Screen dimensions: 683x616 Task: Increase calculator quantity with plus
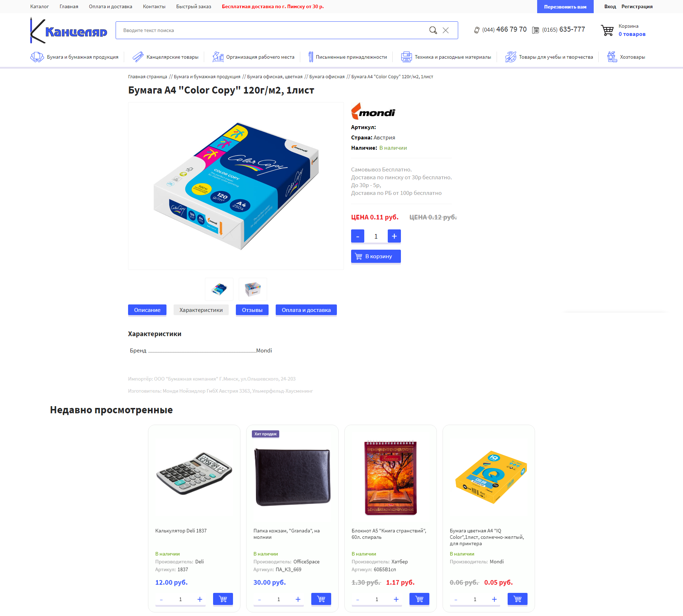(200, 599)
